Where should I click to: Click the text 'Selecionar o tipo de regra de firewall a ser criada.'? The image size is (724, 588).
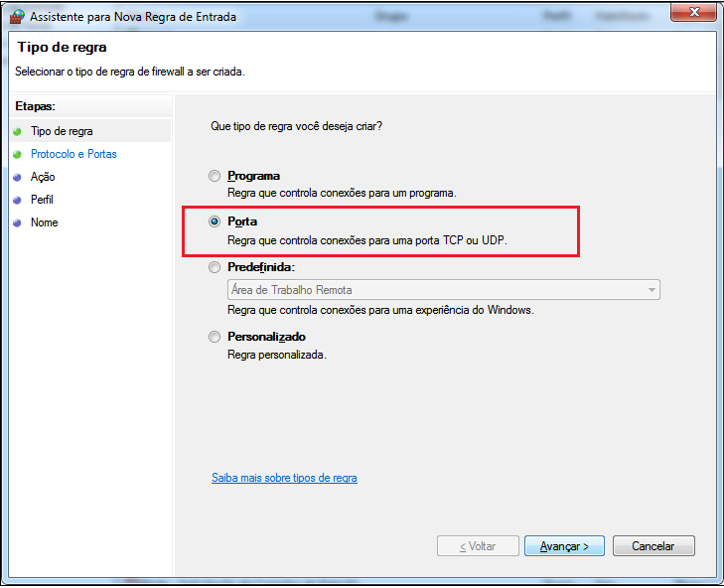tap(130, 72)
